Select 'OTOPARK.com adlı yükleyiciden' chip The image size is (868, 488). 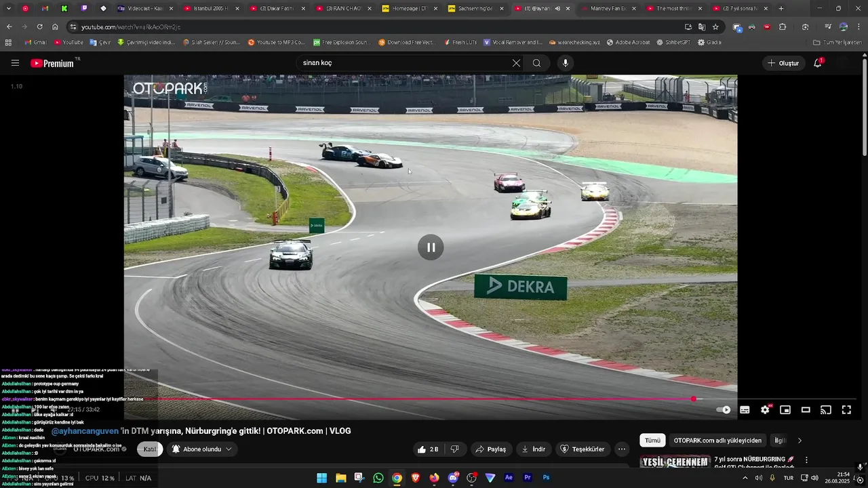click(x=717, y=440)
